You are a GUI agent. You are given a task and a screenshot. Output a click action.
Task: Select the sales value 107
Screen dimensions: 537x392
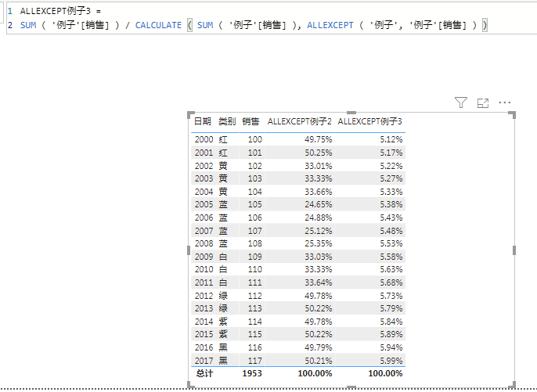pos(255,231)
